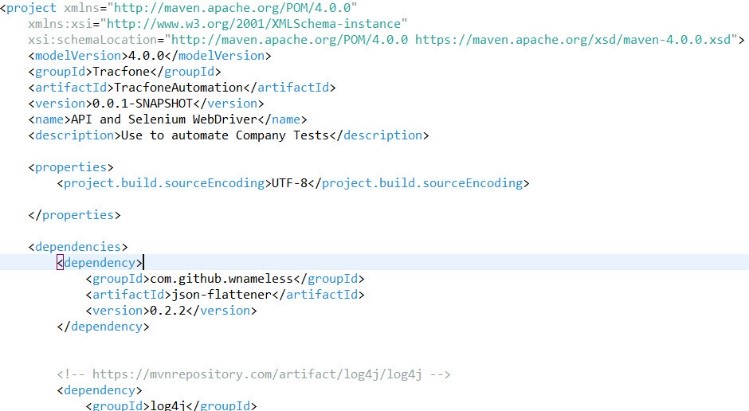Image resolution: width=749 pixels, height=411 pixels.
Task: Click the log4j groupId value
Action: point(168,406)
